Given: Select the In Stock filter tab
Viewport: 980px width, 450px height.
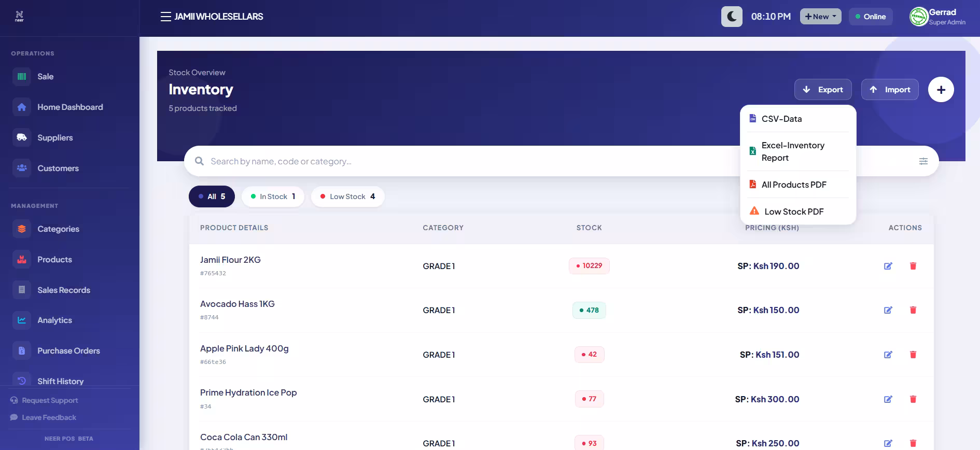Looking at the screenshot, I should [273, 196].
